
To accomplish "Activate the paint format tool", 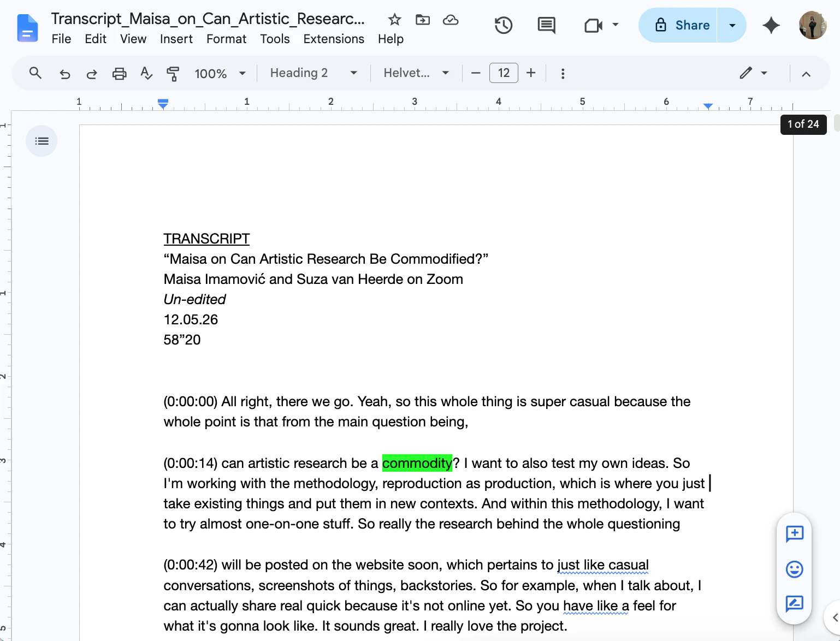I will (173, 73).
